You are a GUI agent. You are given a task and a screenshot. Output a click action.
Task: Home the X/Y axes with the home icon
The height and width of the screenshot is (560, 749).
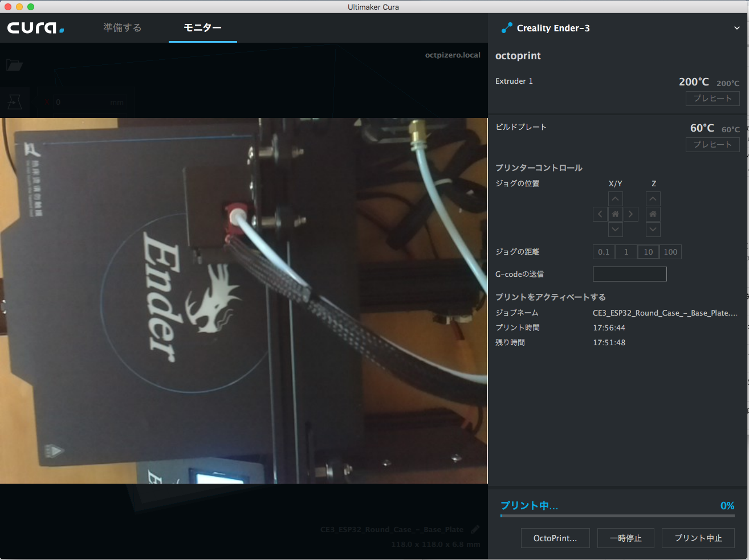click(616, 214)
